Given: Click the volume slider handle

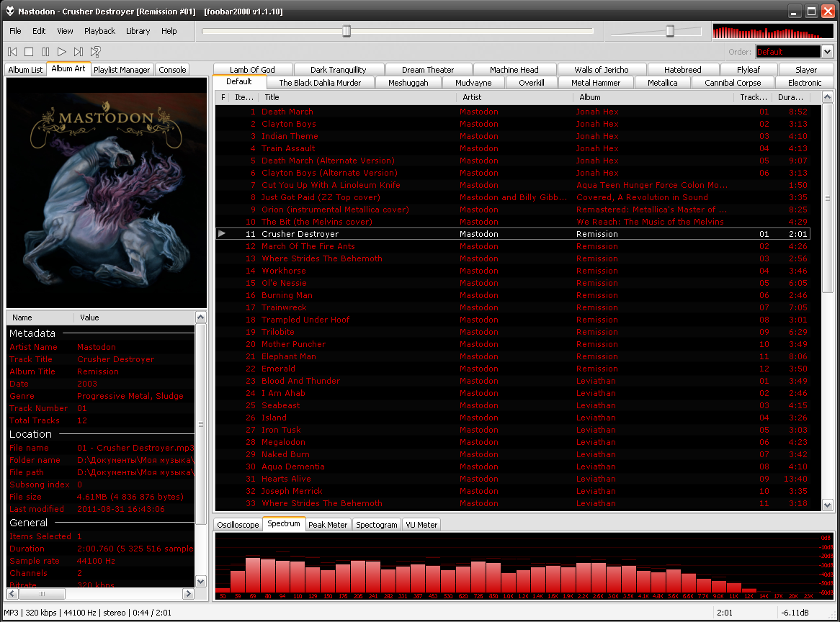Looking at the screenshot, I should click(670, 31).
